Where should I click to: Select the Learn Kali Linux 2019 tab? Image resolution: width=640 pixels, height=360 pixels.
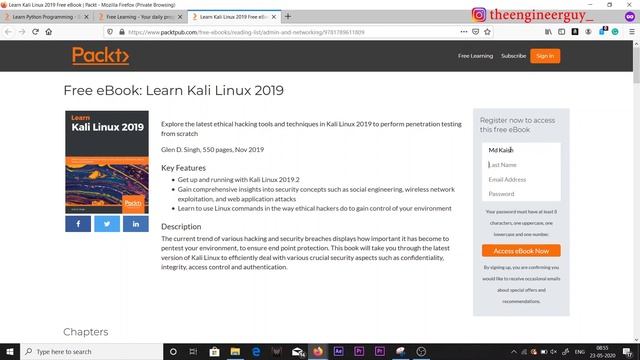point(233,17)
